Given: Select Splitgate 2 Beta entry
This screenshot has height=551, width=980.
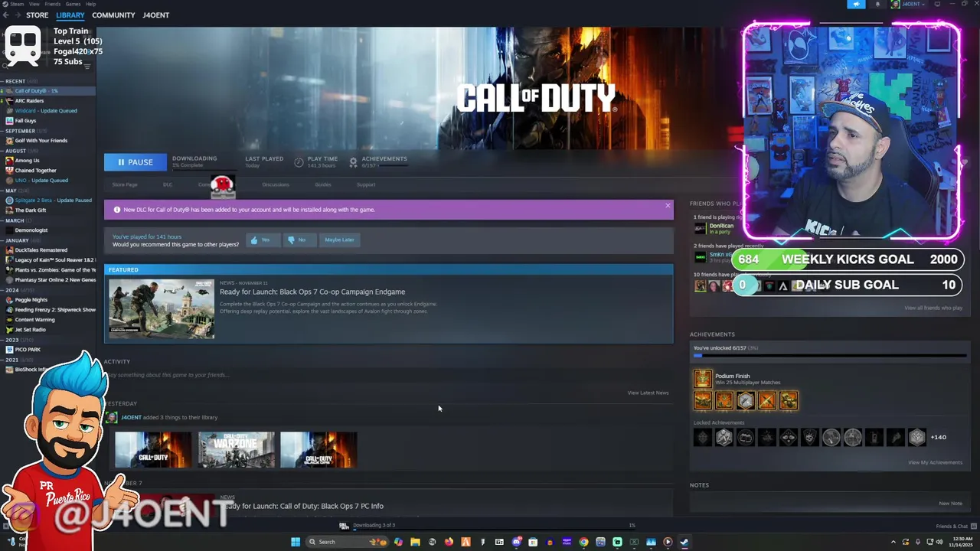Looking at the screenshot, I should pos(48,201).
